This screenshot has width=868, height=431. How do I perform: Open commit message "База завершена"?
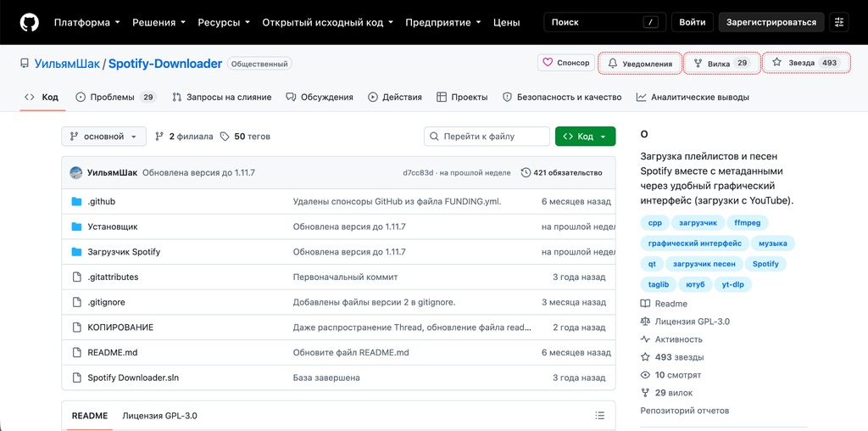(x=326, y=378)
